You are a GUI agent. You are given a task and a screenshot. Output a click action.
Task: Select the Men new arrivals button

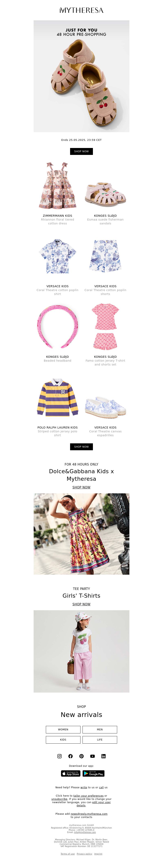coord(100,730)
